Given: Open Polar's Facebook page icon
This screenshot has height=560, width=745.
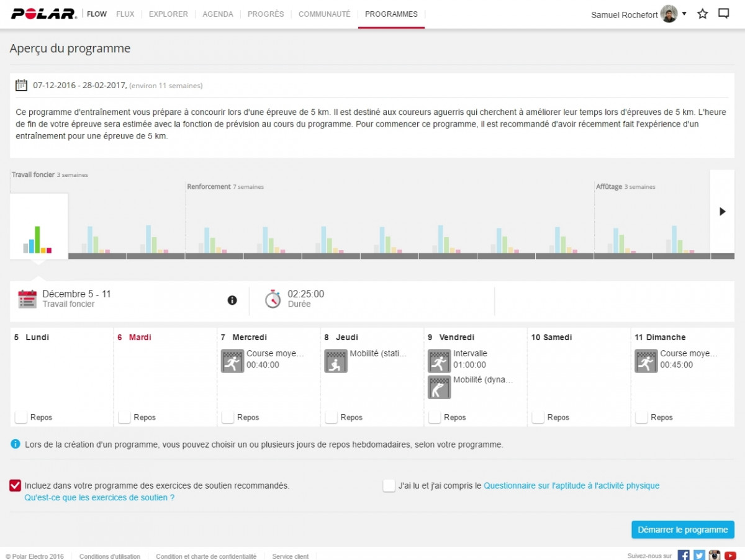Looking at the screenshot, I should pyautogui.click(x=684, y=556).
